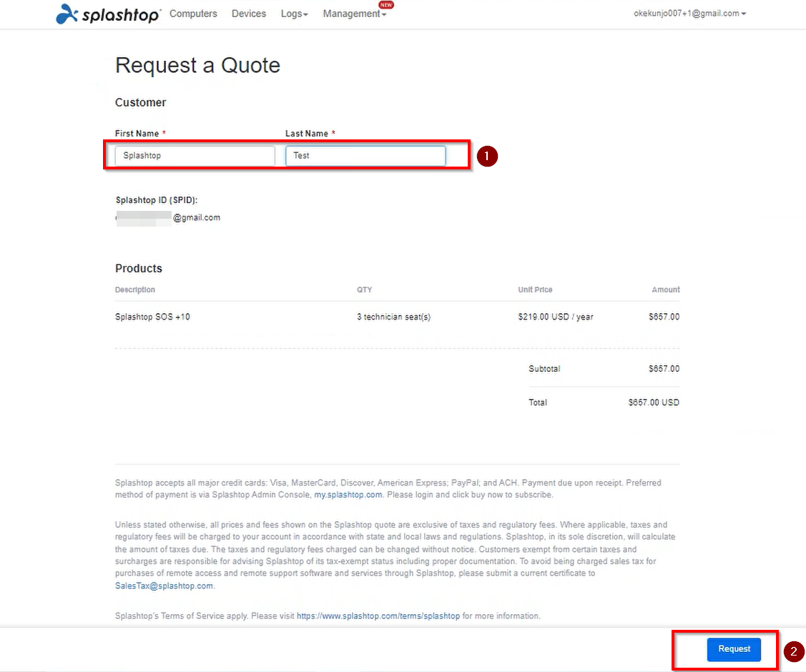The width and height of the screenshot is (806, 672).
Task: Expand the Logs dropdown menu
Action: [x=294, y=14]
